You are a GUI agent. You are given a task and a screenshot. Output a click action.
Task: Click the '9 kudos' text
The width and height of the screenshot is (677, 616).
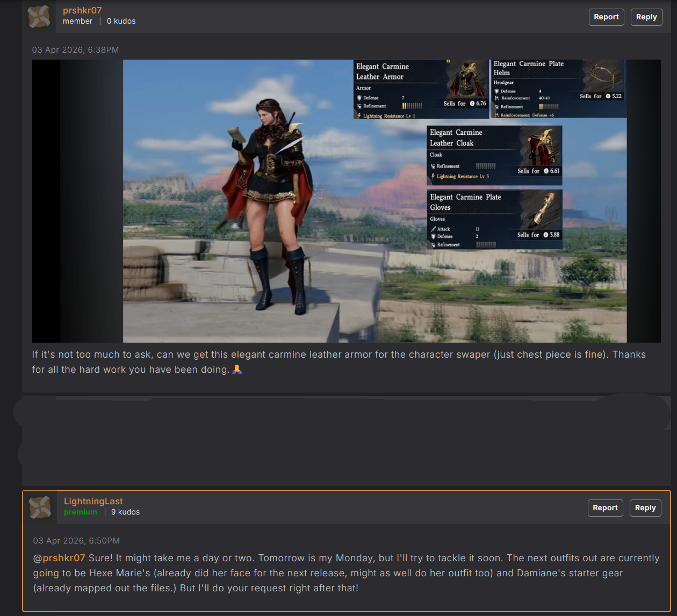click(x=125, y=512)
